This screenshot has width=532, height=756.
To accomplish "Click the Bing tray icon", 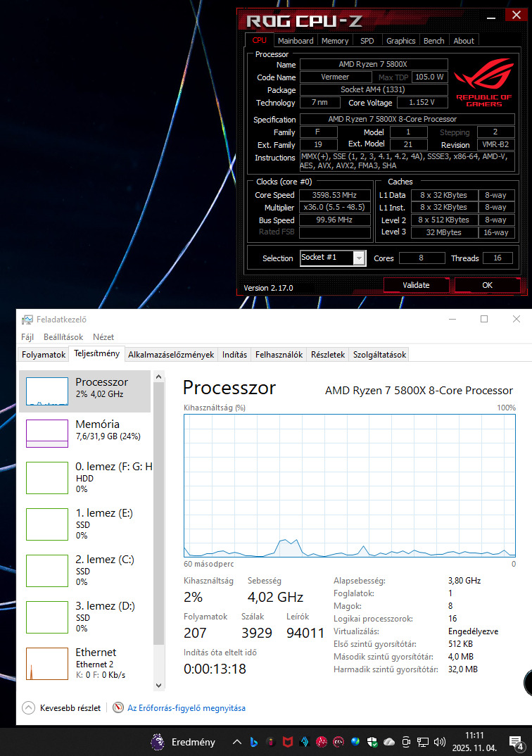I will click(x=254, y=742).
